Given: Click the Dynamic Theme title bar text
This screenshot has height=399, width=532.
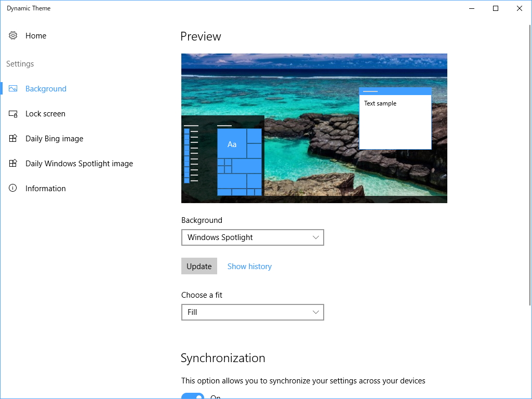Looking at the screenshot, I should (x=29, y=8).
